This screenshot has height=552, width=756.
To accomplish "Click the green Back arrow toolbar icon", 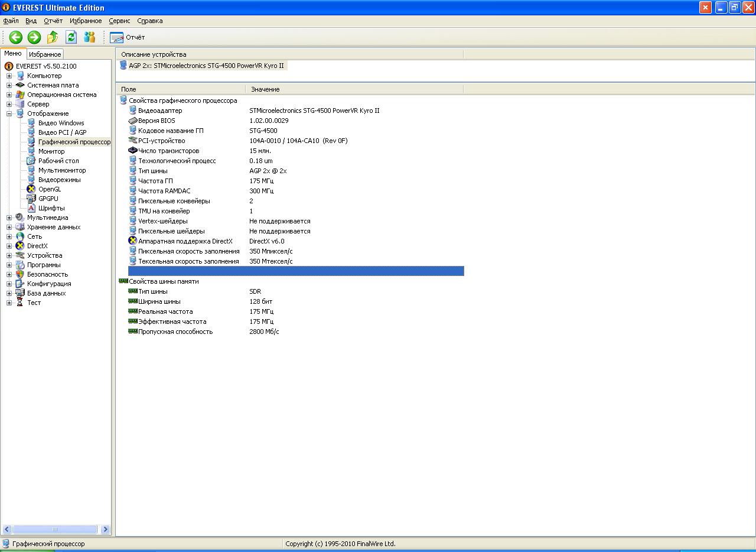I will tap(16, 37).
